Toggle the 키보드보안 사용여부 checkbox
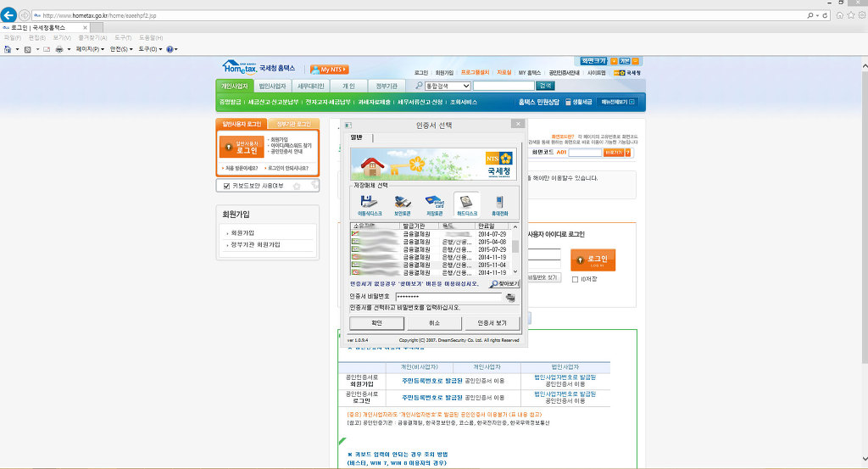Image resolution: width=868 pixels, height=469 pixels. [226, 186]
